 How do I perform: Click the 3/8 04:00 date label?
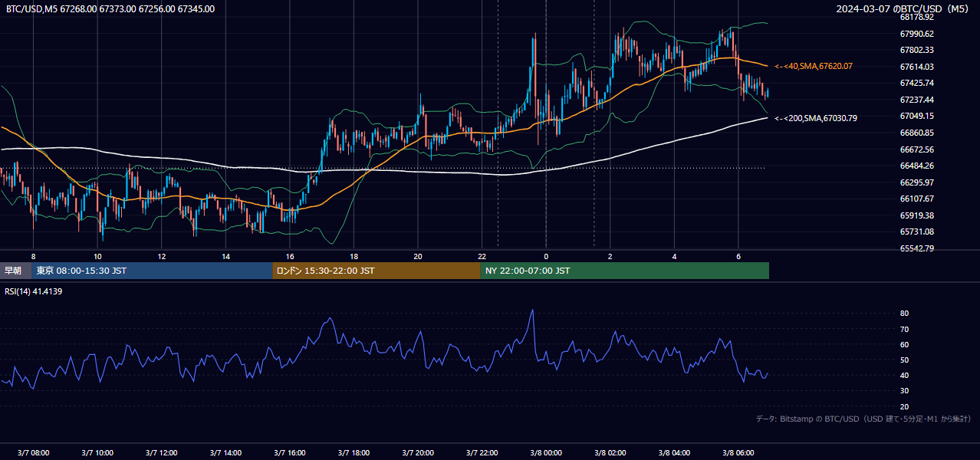click(674, 452)
